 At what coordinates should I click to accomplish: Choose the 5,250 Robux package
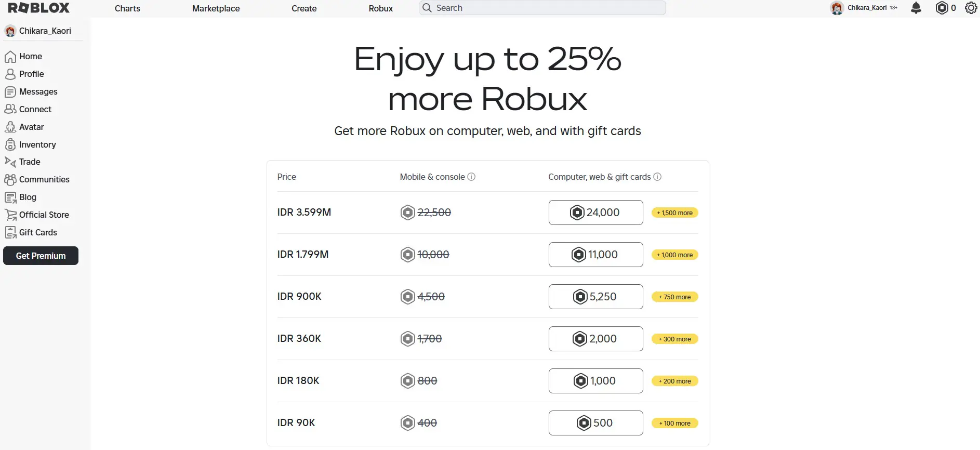[x=595, y=297]
